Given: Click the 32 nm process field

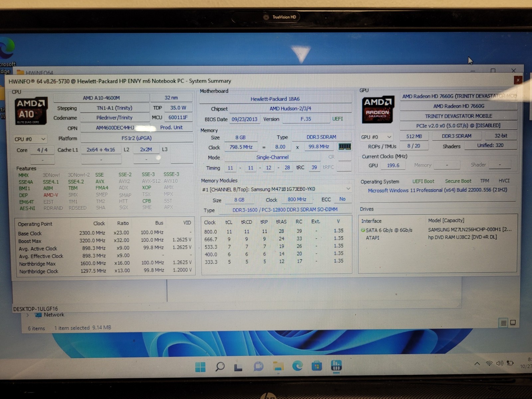Looking at the screenshot, I should point(171,98).
